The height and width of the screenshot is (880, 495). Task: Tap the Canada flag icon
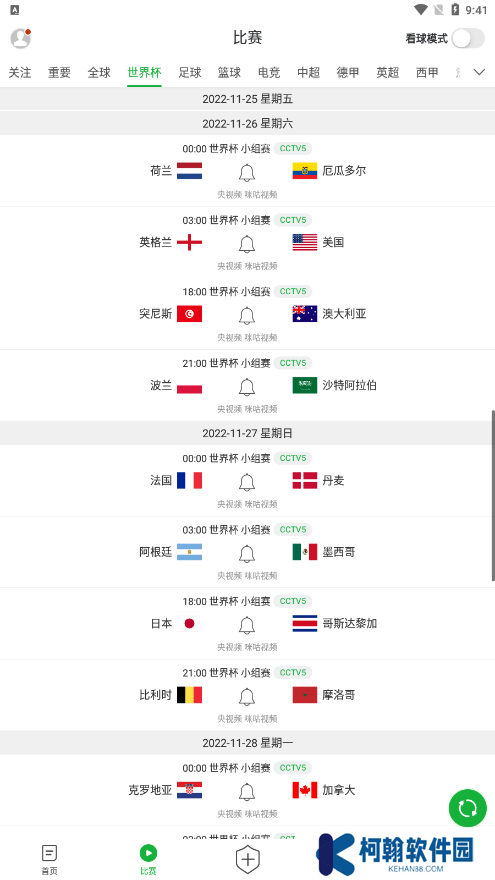(305, 790)
